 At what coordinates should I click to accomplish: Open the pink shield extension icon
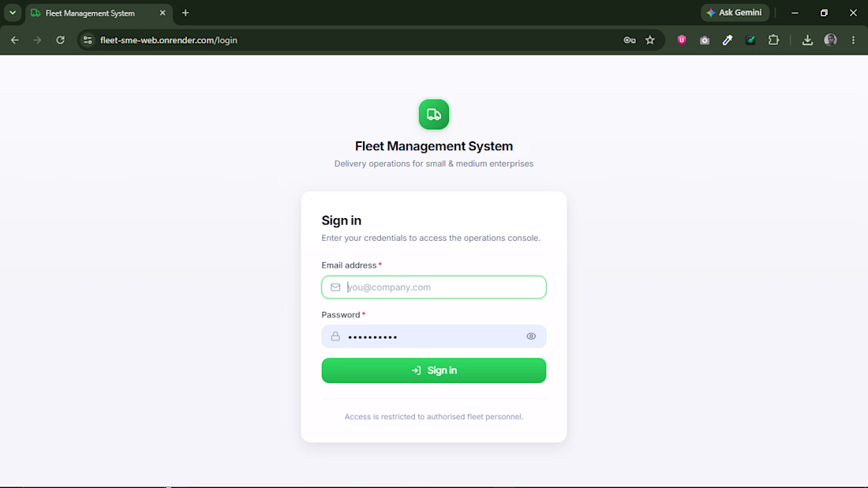[682, 40]
